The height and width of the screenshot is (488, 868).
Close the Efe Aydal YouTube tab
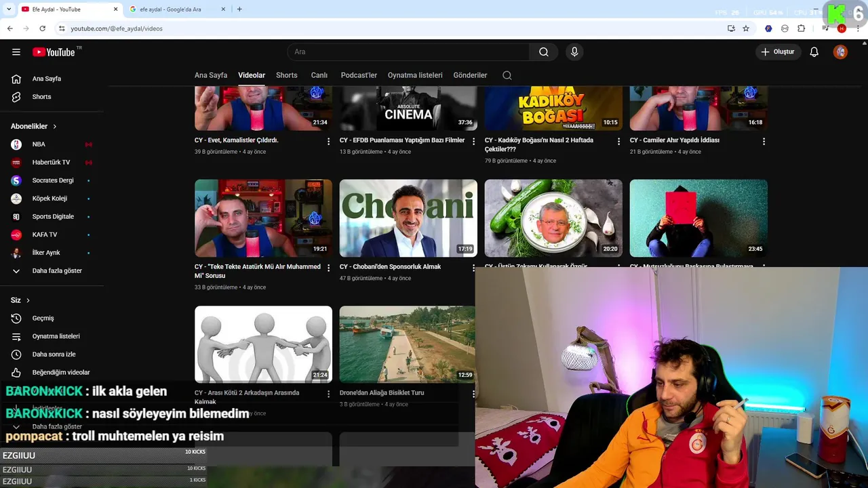coord(115,9)
